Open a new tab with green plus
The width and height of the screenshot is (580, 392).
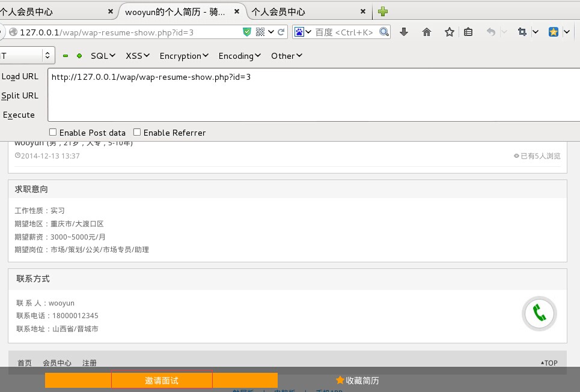tap(383, 11)
